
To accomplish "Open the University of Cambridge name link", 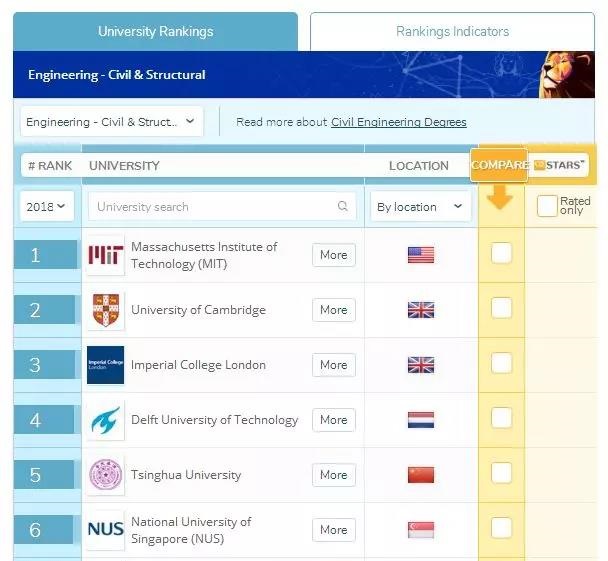I will 198,310.
